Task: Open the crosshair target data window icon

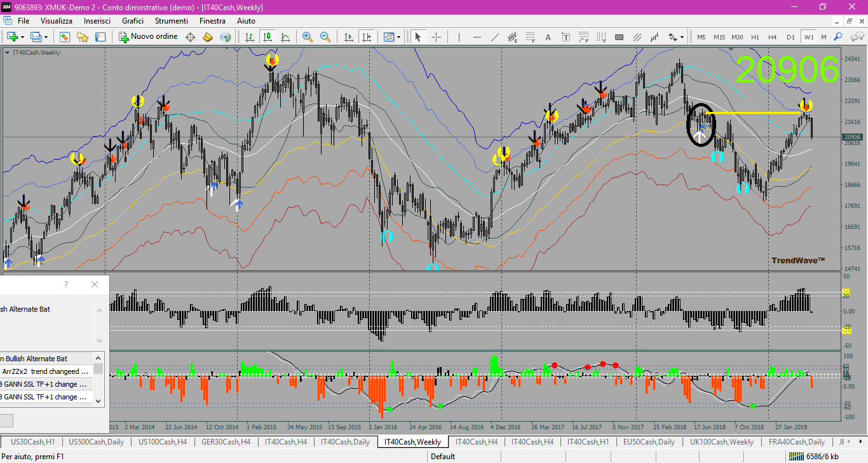Action: click(x=190, y=37)
